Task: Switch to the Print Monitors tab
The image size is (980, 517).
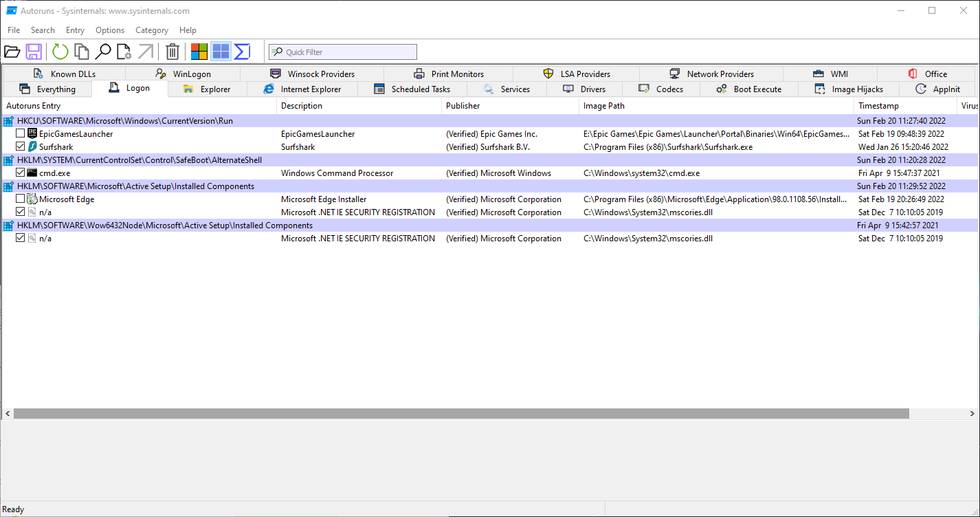Action: [449, 74]
